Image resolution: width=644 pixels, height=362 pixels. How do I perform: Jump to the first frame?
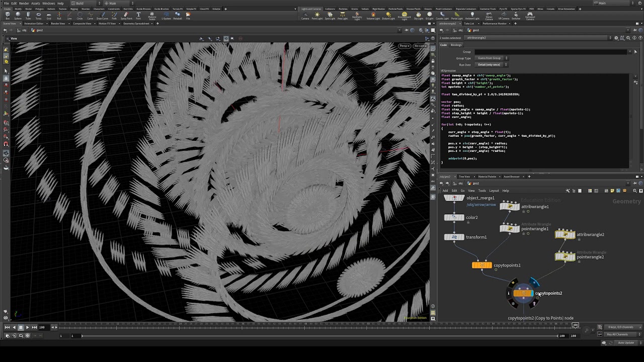pos(7,327)
